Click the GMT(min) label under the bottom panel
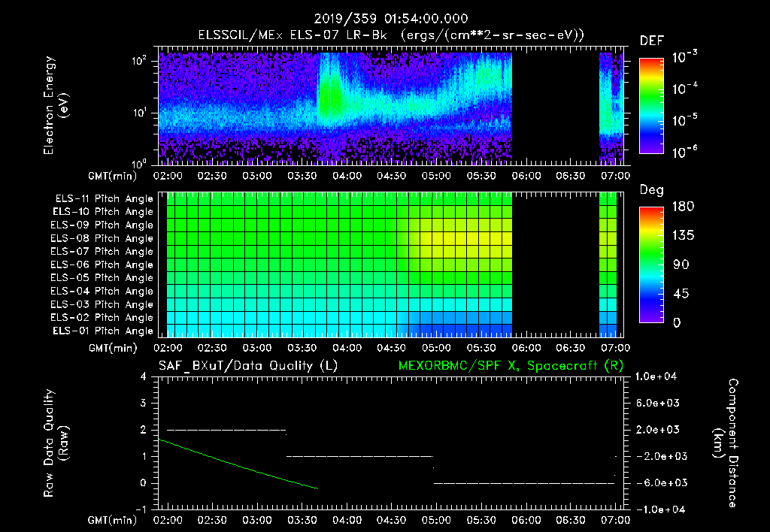The height and width of the screenshot is (532, 770). tap(113, 520)
